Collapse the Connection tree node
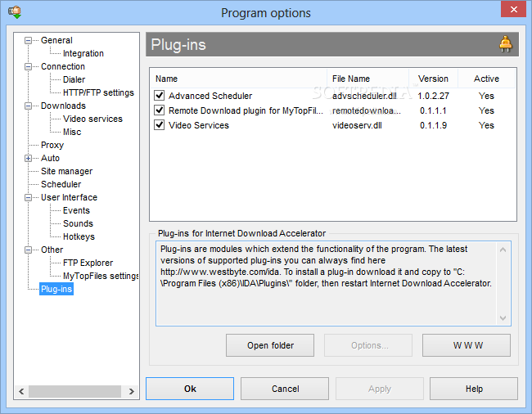Screen dimensions: 532x414 click(x=28, y=66)
